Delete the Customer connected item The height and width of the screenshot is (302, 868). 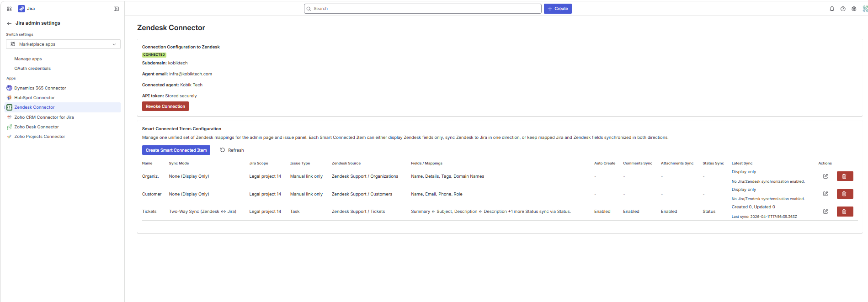coord(845,194)
